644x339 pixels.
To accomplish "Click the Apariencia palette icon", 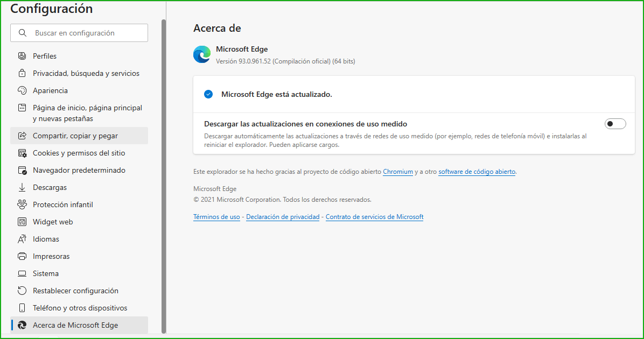I will click(x=22, y=90).
